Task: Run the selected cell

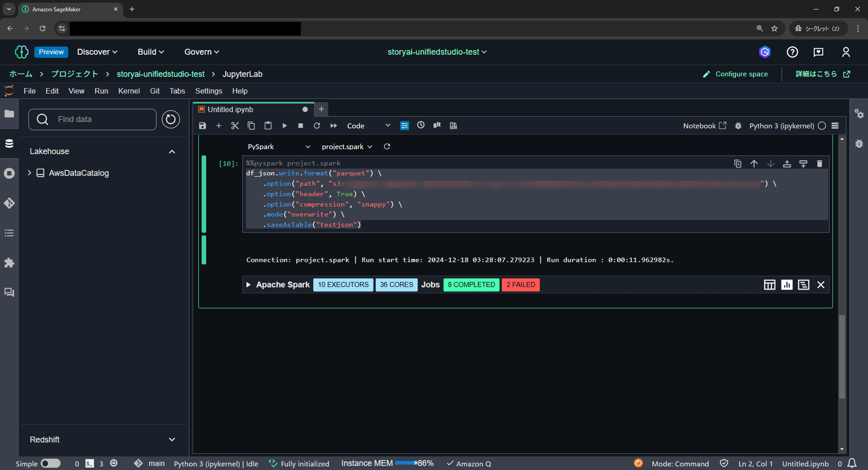Action: pos(284,126)
